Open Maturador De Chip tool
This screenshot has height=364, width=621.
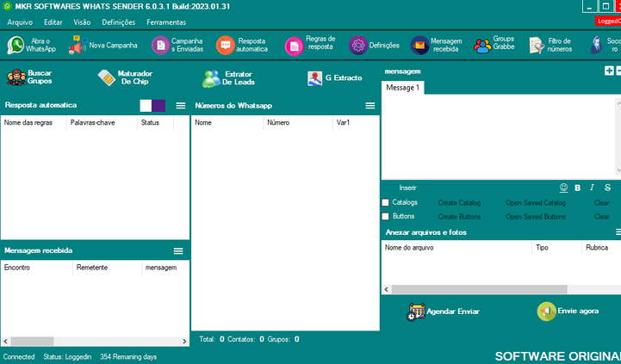[x=125, y=77]
